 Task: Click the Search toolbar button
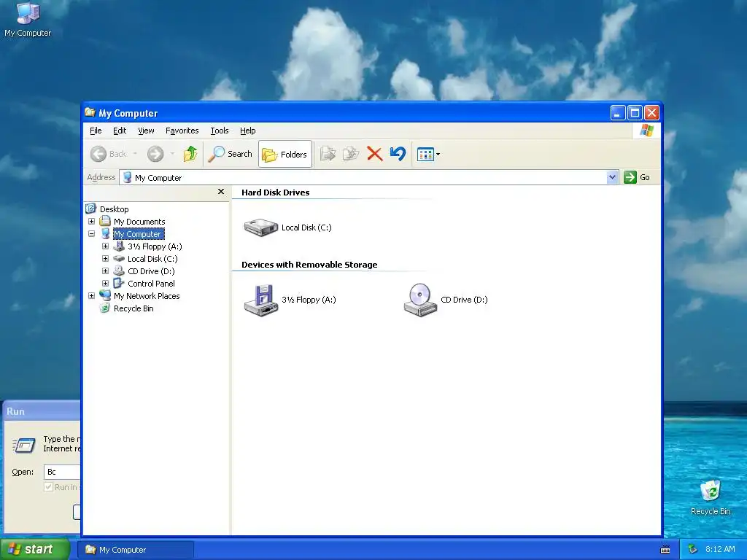click(x=230, y=154)
